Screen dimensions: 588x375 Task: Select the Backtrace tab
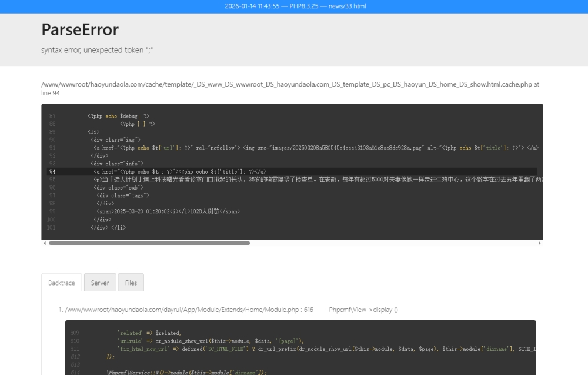[61, 283]
